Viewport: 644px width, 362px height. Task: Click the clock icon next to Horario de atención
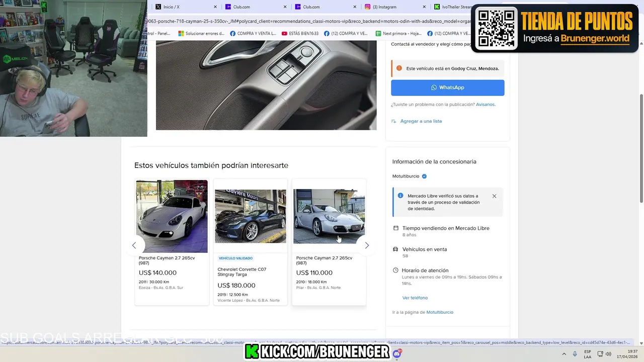(396, 270)
